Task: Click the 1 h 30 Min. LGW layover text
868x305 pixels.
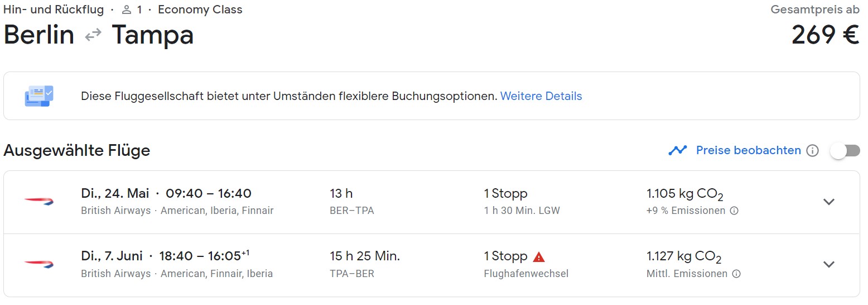Action: [x=522, y=211]
